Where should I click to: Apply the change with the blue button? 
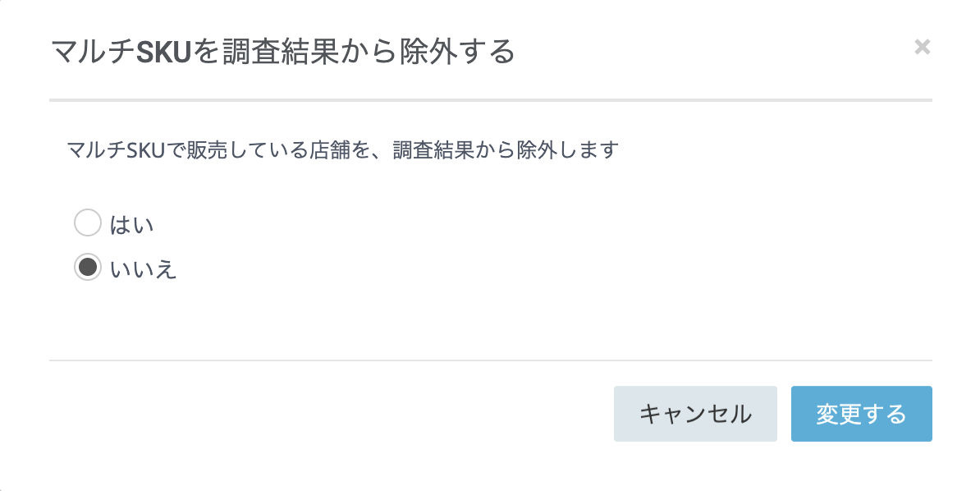(861, 414)
